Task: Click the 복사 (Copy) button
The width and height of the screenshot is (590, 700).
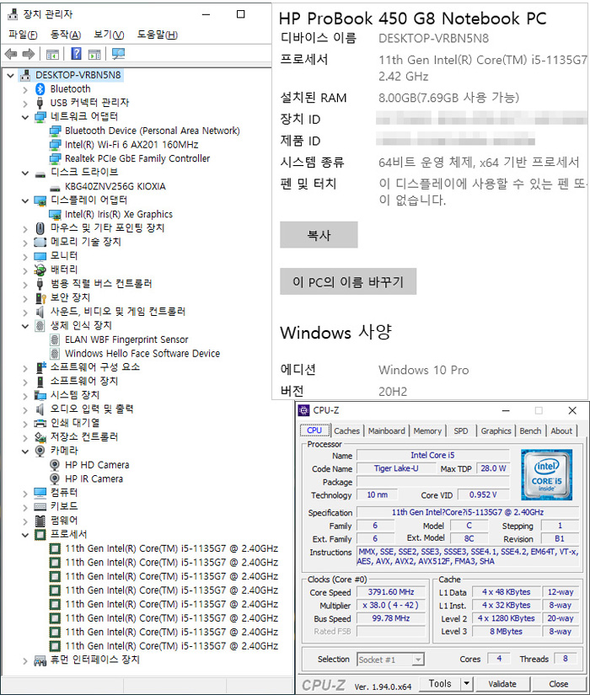Action: tap(319, 235)
